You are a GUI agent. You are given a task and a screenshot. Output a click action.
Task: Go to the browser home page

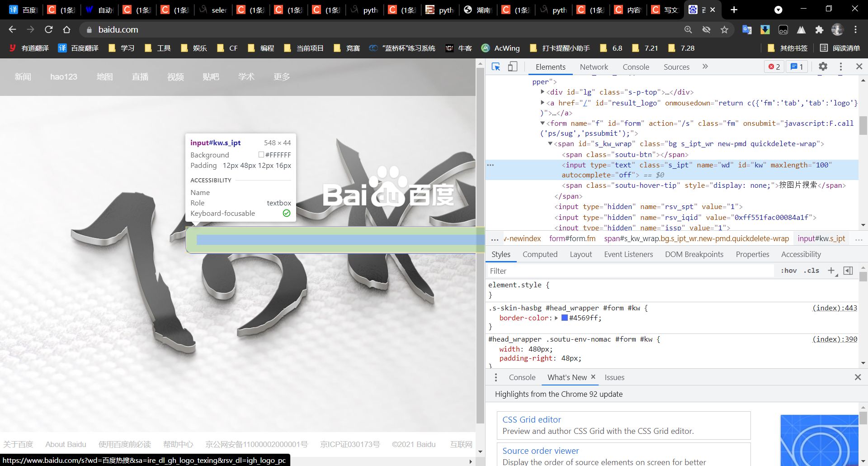tap(66, 29)
